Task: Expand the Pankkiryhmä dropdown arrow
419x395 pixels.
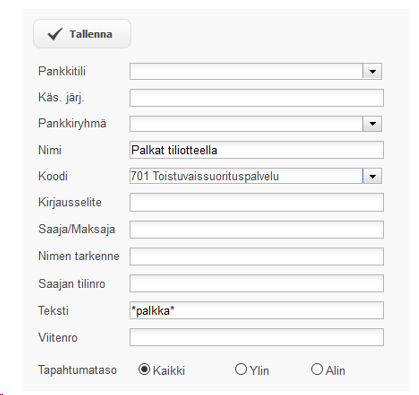Action: (372, 124)
